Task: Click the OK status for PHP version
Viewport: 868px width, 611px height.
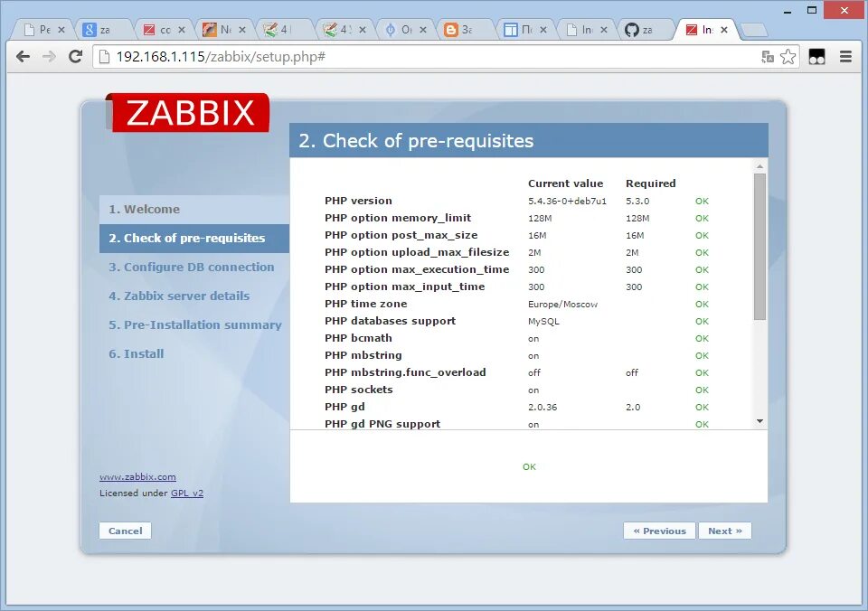Action: tap(702, 202)
